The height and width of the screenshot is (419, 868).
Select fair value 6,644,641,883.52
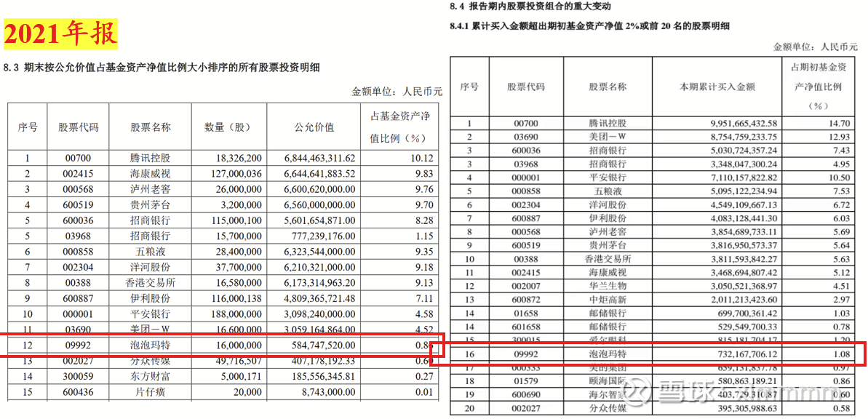pos(320,174)
